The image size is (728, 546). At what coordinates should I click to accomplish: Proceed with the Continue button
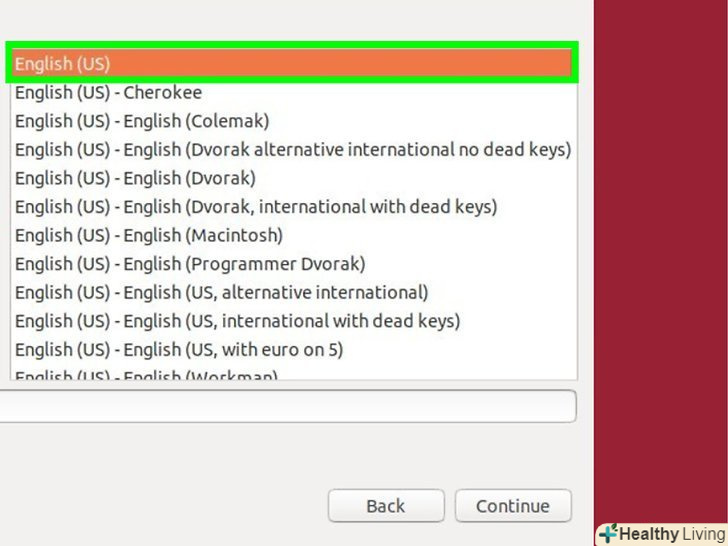pyautogui.click(x=513, y=506)
